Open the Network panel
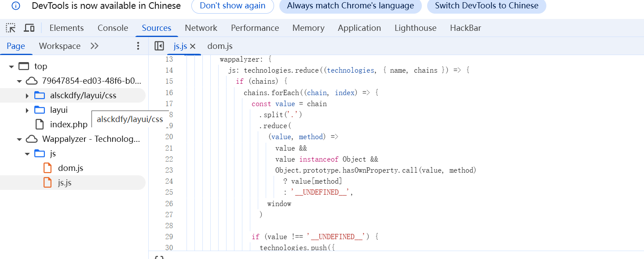The height and width of the screenshot is (259, 644). pyautogui.click(x=201, y=28)
